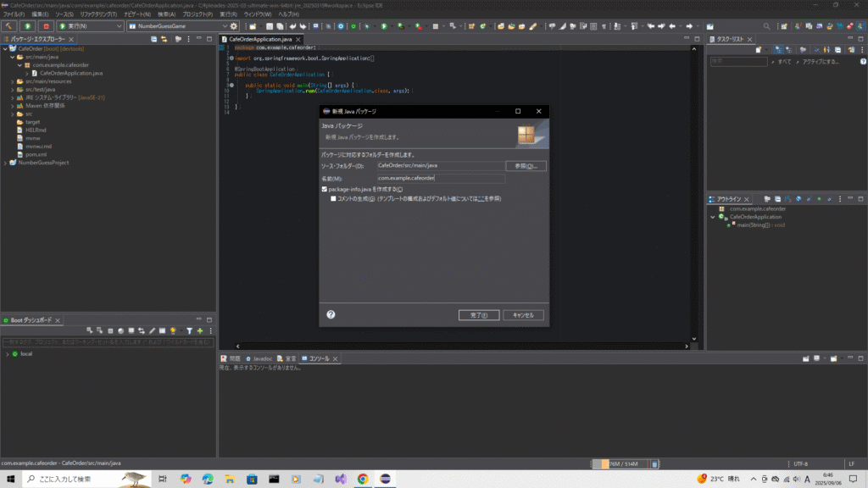This screenshot has width=868, height=488.
Task: Click Collapse All icon in Package Explorer
Action: 154,39
